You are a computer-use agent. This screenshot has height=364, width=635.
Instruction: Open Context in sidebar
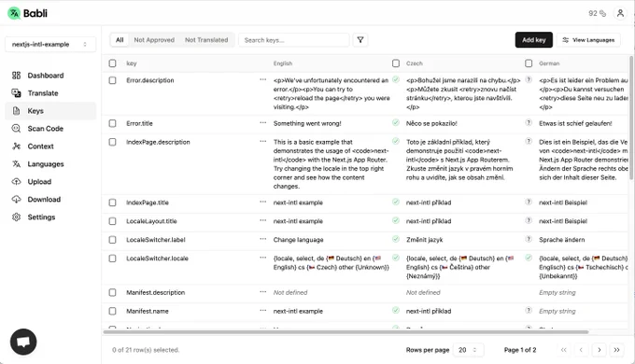click(x=50, y=147)
